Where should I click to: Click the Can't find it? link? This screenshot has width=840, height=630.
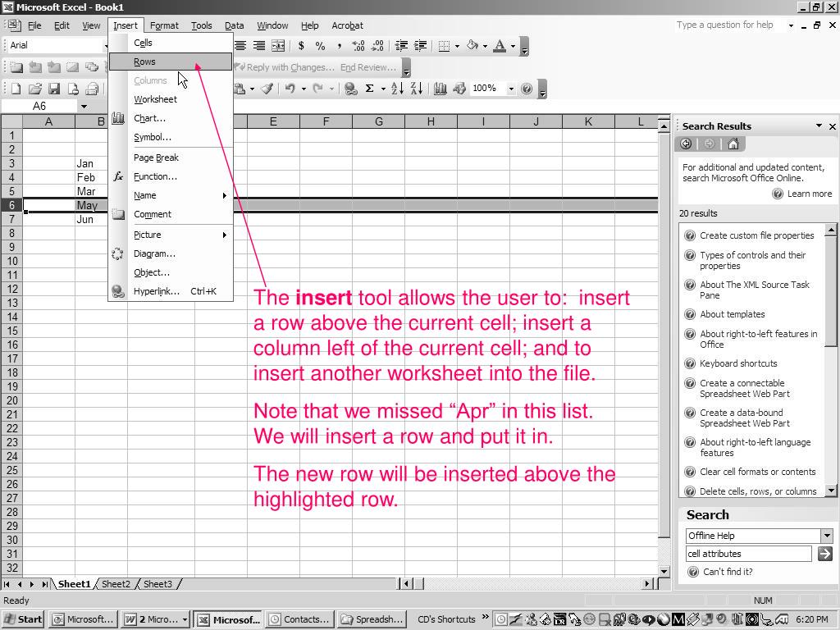(728, 572)
